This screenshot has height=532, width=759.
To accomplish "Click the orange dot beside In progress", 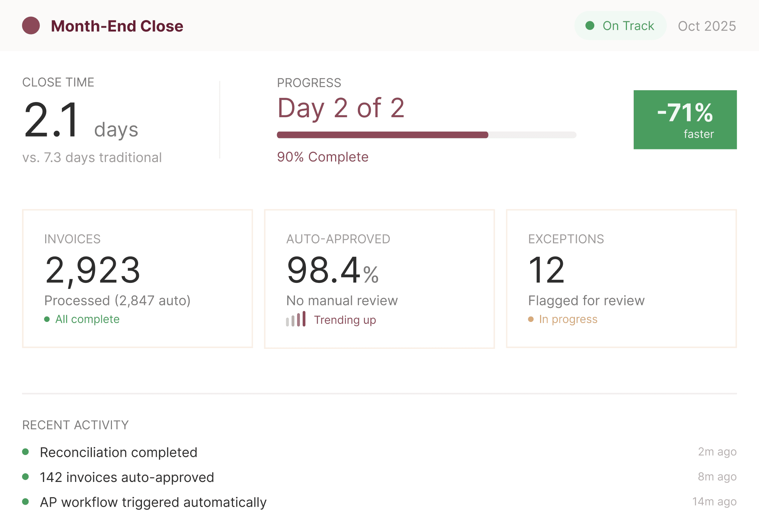I will tap(531, 319).
